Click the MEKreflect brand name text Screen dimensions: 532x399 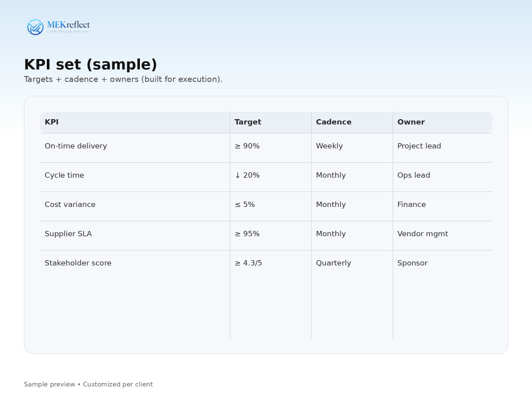(x=68, y=25)
